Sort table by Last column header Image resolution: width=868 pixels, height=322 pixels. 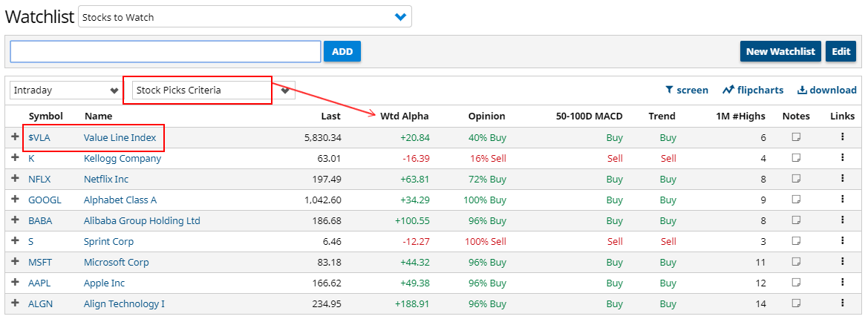tap(331, 116)
